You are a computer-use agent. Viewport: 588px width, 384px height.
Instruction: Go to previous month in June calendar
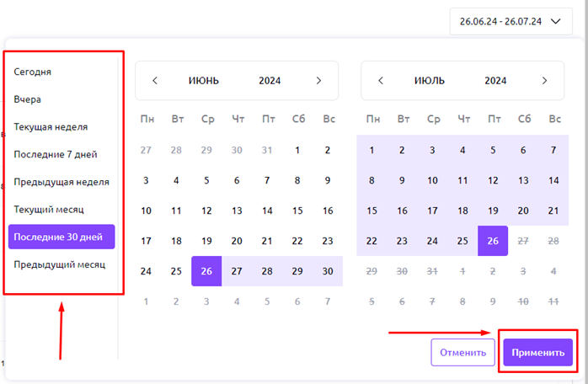coord(155,81)
